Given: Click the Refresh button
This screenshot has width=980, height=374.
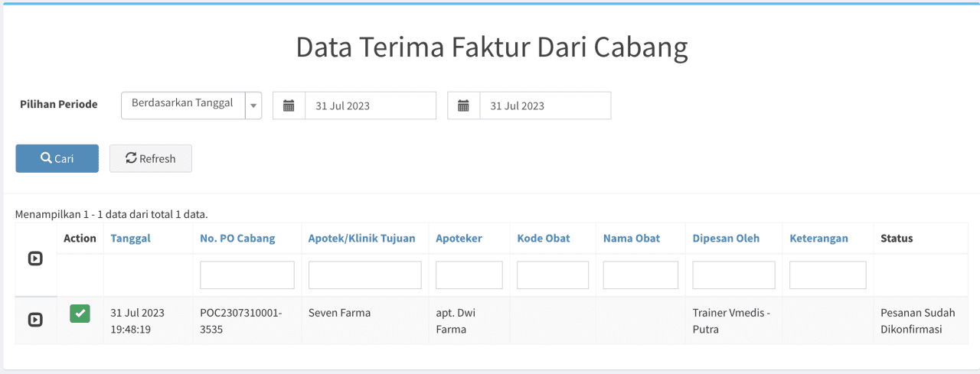Looking at the screenshot, I should [151, 158].
